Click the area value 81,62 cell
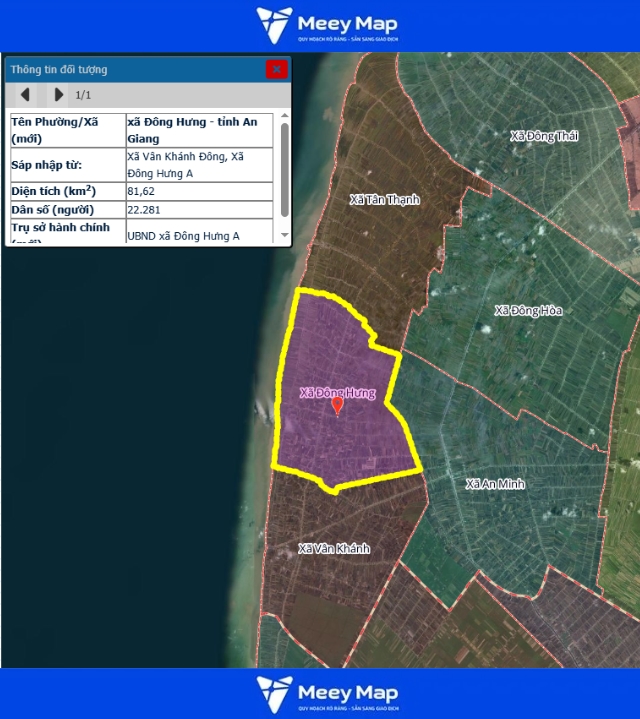640x719 pixels. click(198, 190)
